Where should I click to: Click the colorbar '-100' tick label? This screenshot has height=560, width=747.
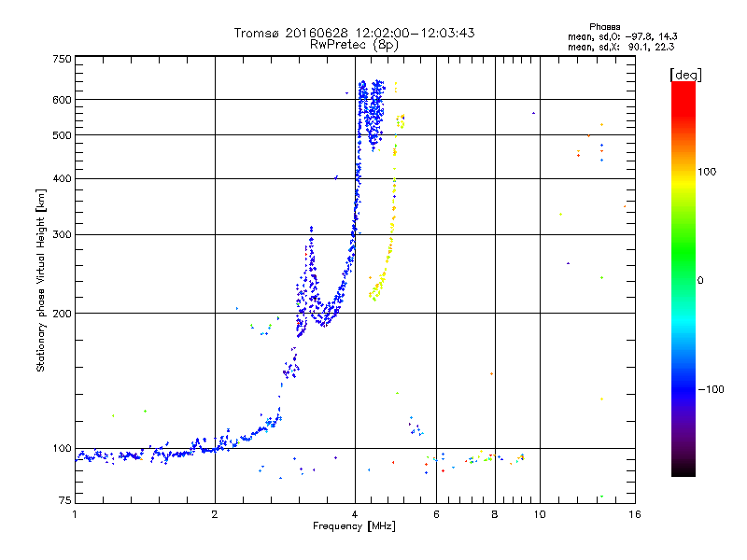tap(711, 389)
